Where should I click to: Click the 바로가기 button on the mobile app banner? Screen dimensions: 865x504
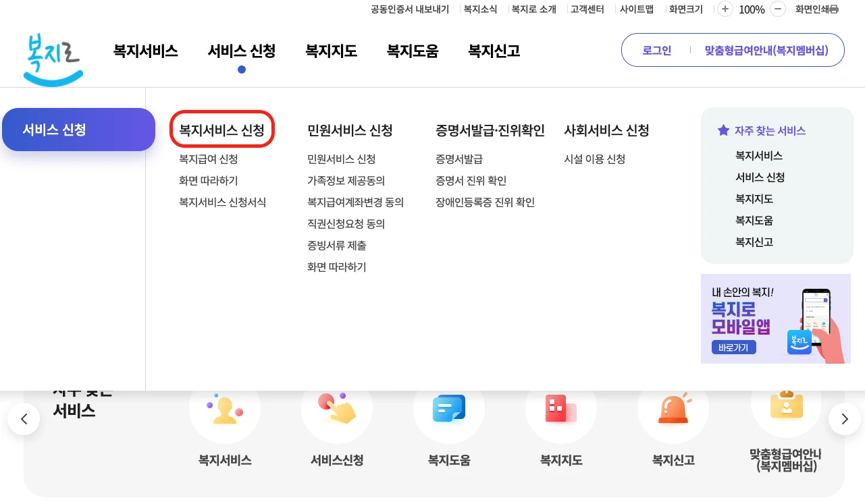point(733,347)
